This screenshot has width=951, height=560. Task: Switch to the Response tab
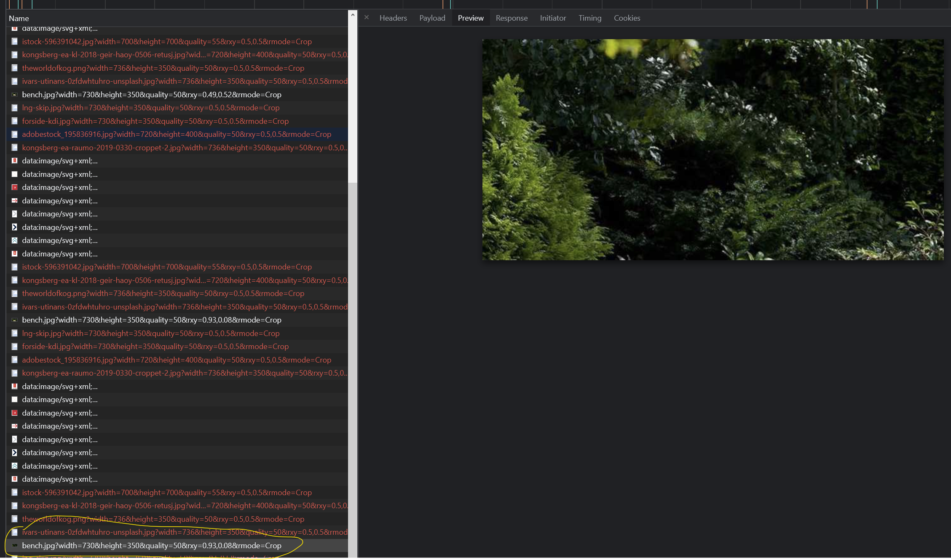pyautogui.click(x=512, y=18)
